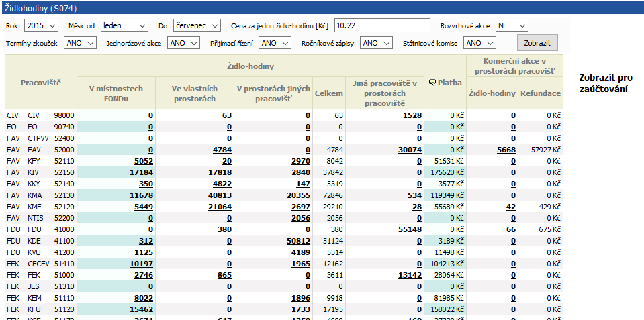This screenshot has height=320, width=644.
Task: Open the 4189 link in KVU row
Action: (301, 252)
